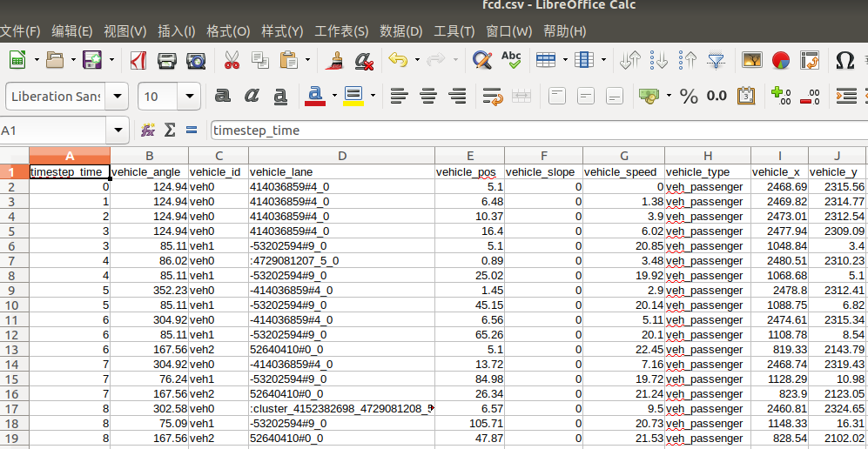
Task: Copy the selected cells
Action: (x=259, y=60)
